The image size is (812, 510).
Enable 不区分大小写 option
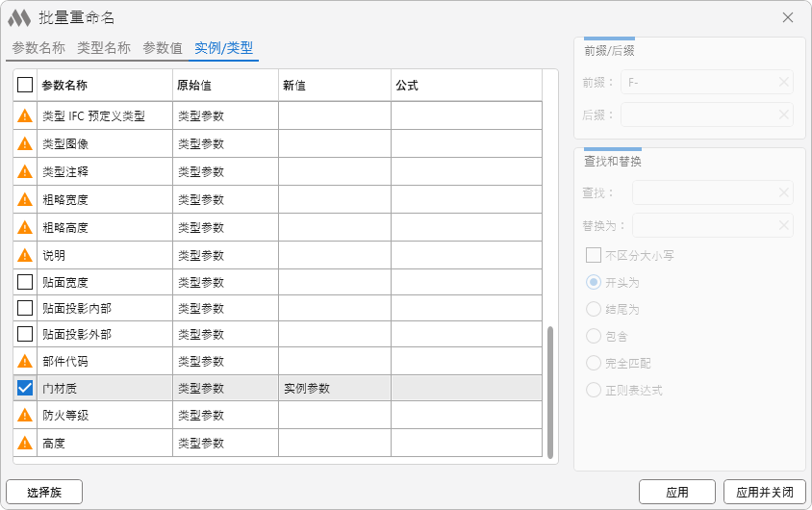click(x=594, y=256)
